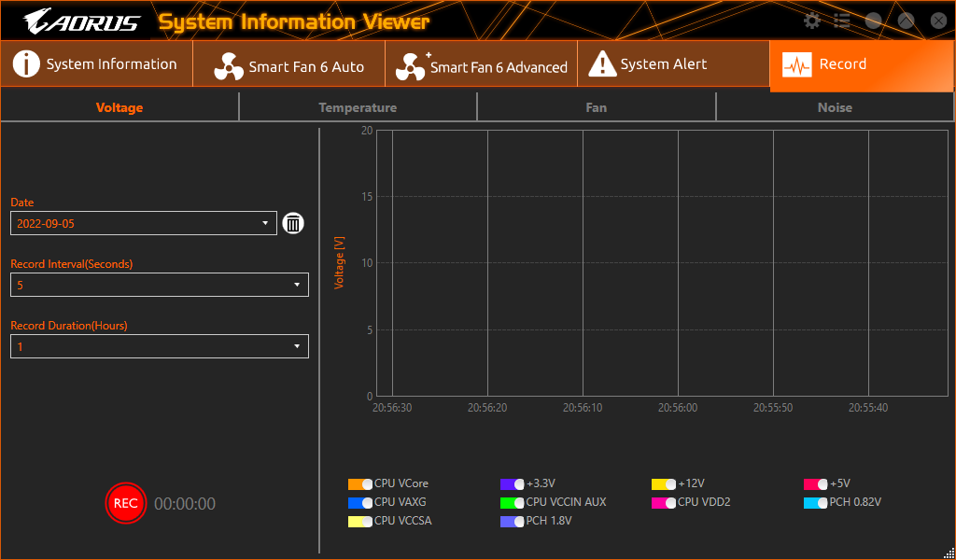Click the Smart Fan 6 Advanced fan icon

tap(411, 66)
